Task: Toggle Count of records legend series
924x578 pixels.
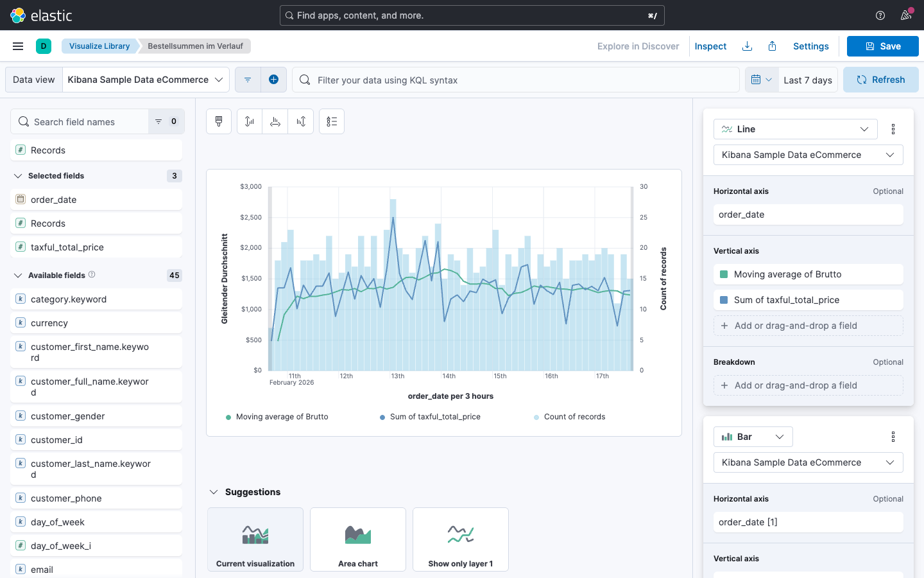Action: tap(574, 417)
